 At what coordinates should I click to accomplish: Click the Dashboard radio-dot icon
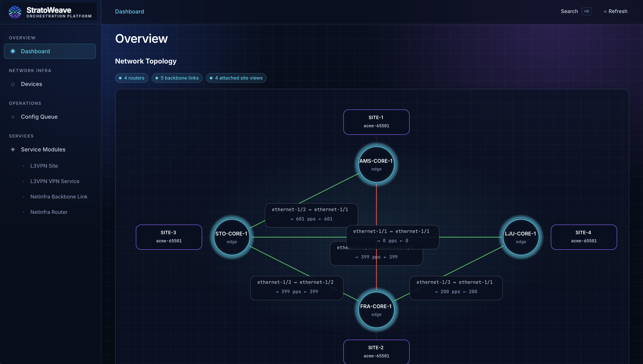(13, 51)
